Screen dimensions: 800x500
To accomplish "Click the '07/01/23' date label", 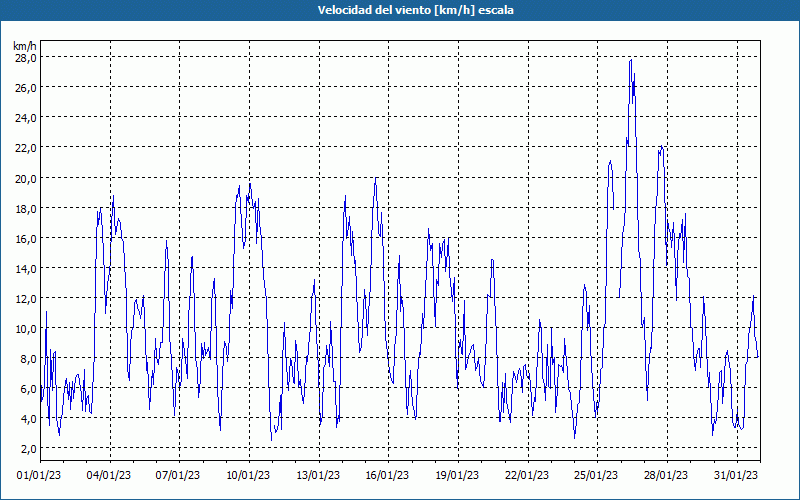I will (x=178, y=475).
